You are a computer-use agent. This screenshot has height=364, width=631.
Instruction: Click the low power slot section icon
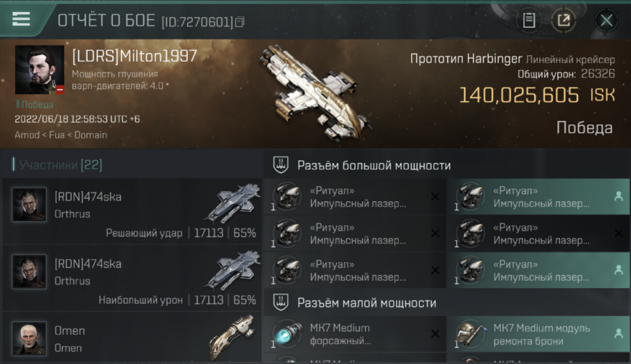pos(281,303)
